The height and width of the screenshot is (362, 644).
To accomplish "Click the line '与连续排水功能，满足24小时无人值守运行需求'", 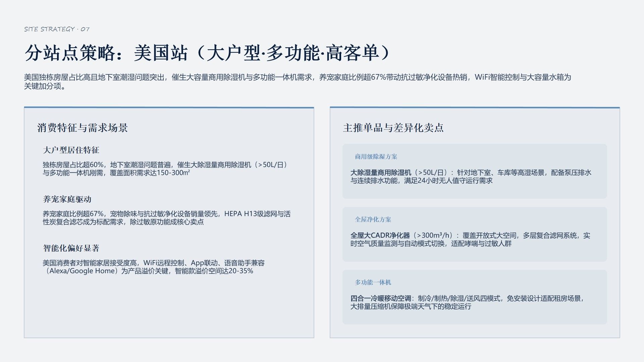I will click(x=422, y=181).
